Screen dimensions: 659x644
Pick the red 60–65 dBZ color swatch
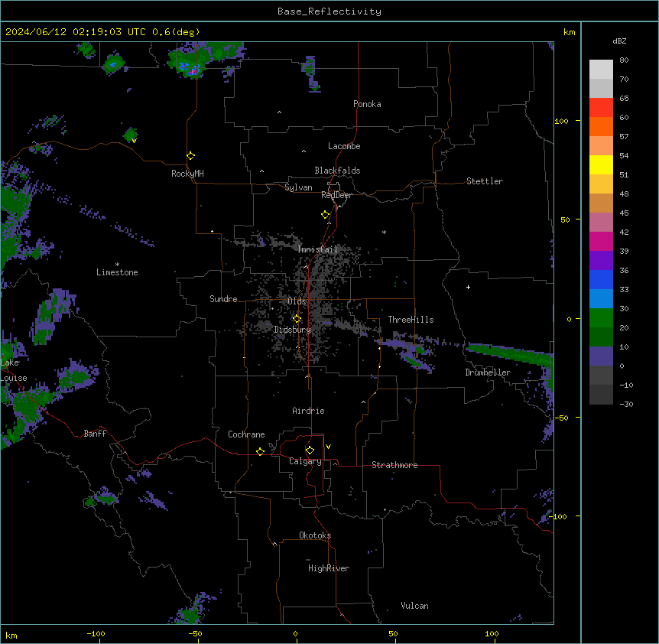601,108
